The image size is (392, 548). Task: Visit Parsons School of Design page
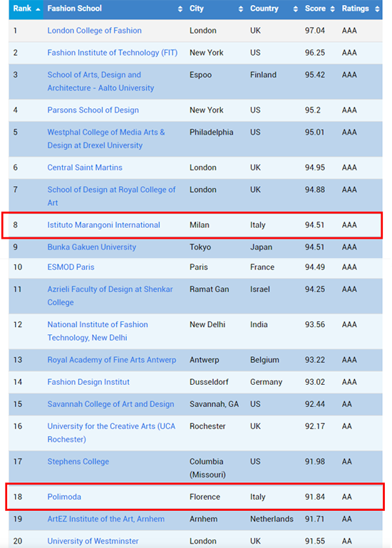(93, 110)
